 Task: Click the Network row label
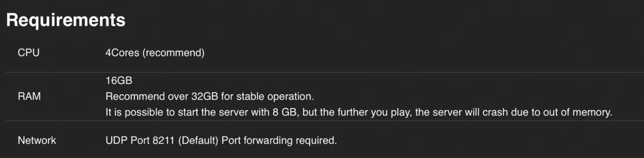point(37,140)
